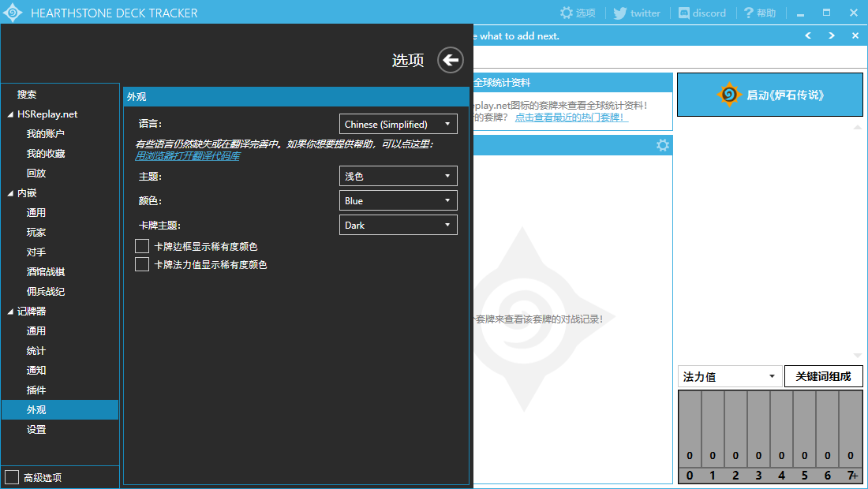Enable 卡牌边框显示稀有度颜色 checkbox
The width and height of the screenshot is (868, 489).
click(142, 246)
